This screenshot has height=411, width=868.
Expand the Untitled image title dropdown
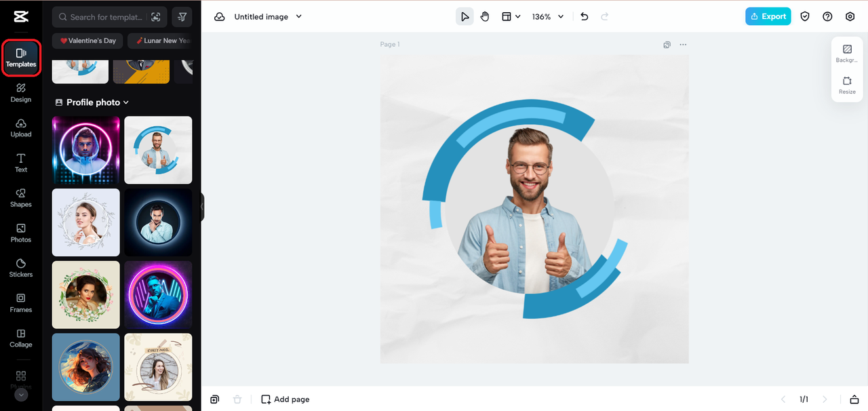click(299, 16)
